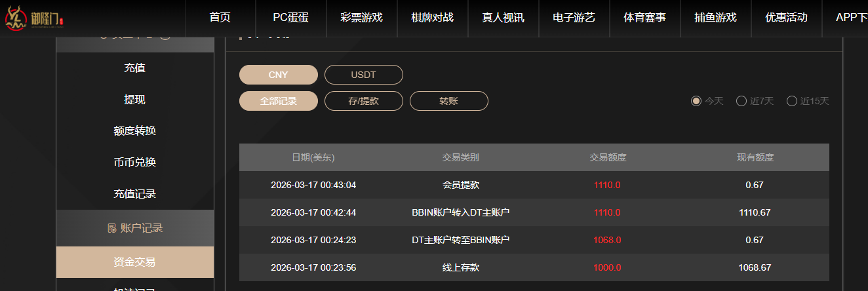Click the 账户记录 section icon
Image resolution: width=868 pixels, height=291 pixels.
tap(111, 228)
